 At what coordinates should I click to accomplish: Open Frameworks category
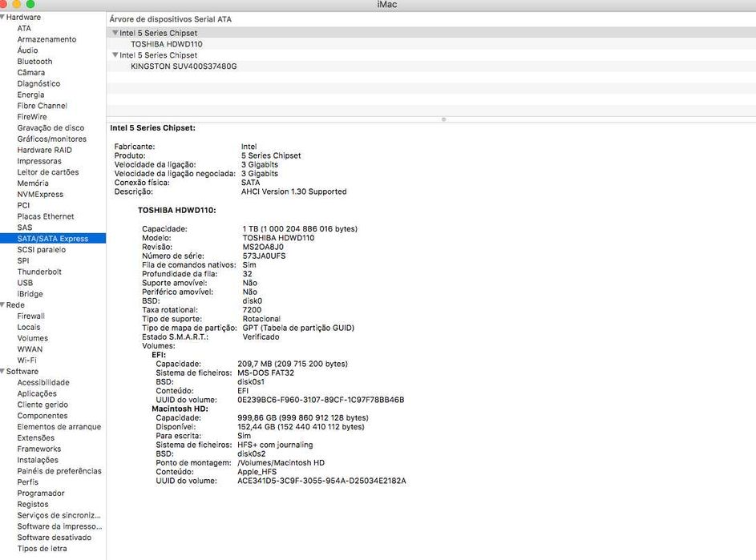(39, 449)
